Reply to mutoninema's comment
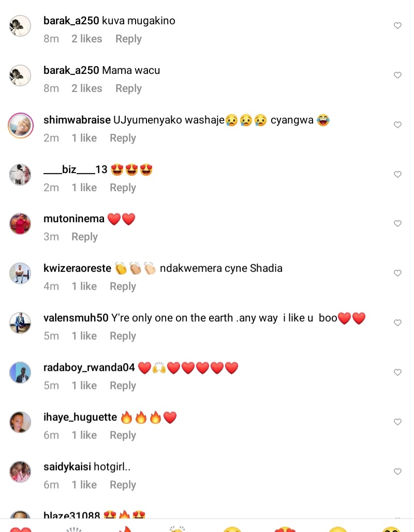 click(x=84, y=237)
